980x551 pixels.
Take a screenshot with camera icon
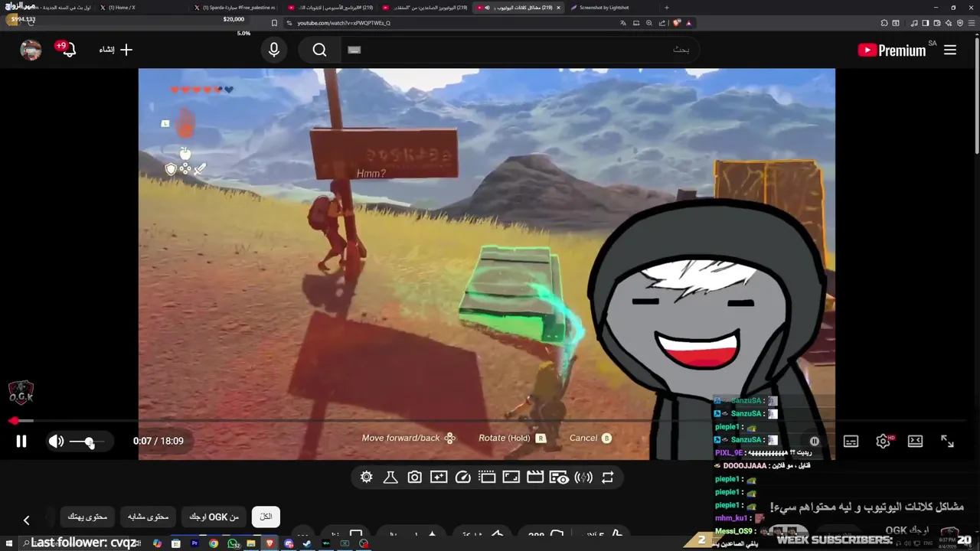[x=414, y=477]
